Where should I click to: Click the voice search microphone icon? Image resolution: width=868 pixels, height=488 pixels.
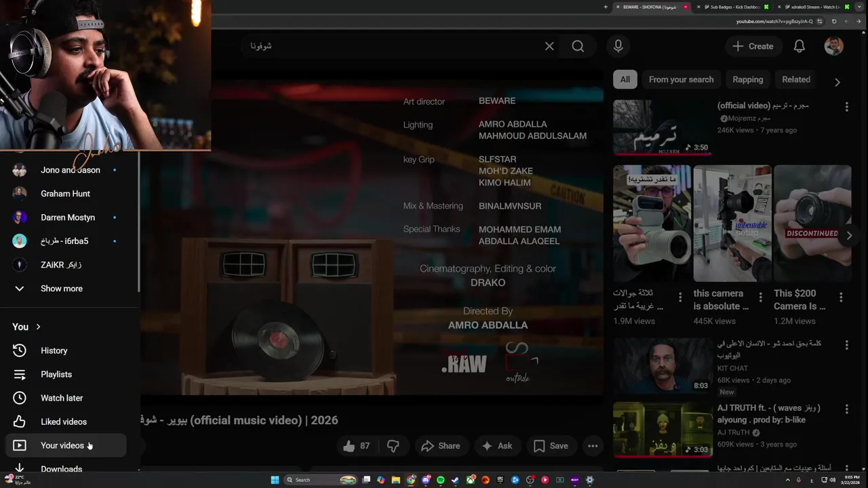tap(618, 46)
